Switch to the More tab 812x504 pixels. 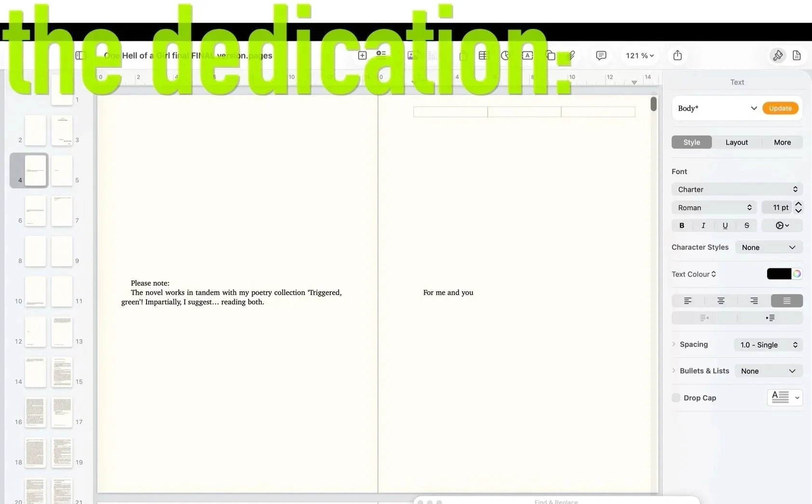point(782,142)
